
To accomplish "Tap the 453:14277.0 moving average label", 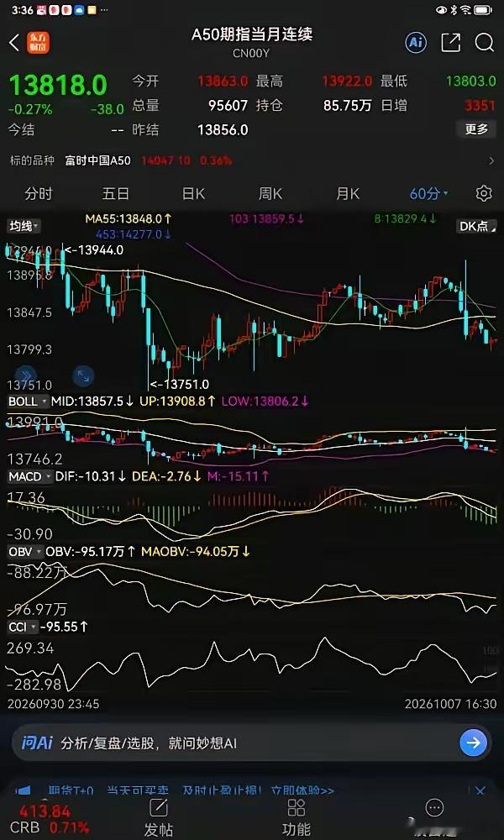I will [x=134, y=234].
